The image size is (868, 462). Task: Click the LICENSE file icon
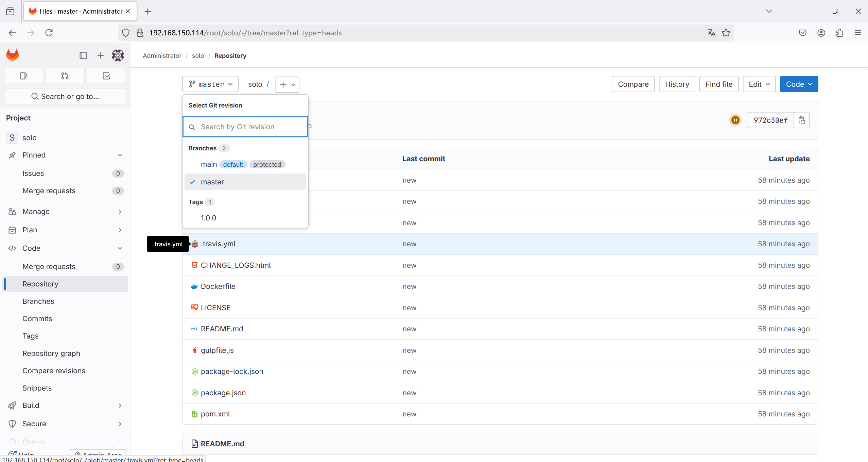pyautogui.click(x=194, y=308)
